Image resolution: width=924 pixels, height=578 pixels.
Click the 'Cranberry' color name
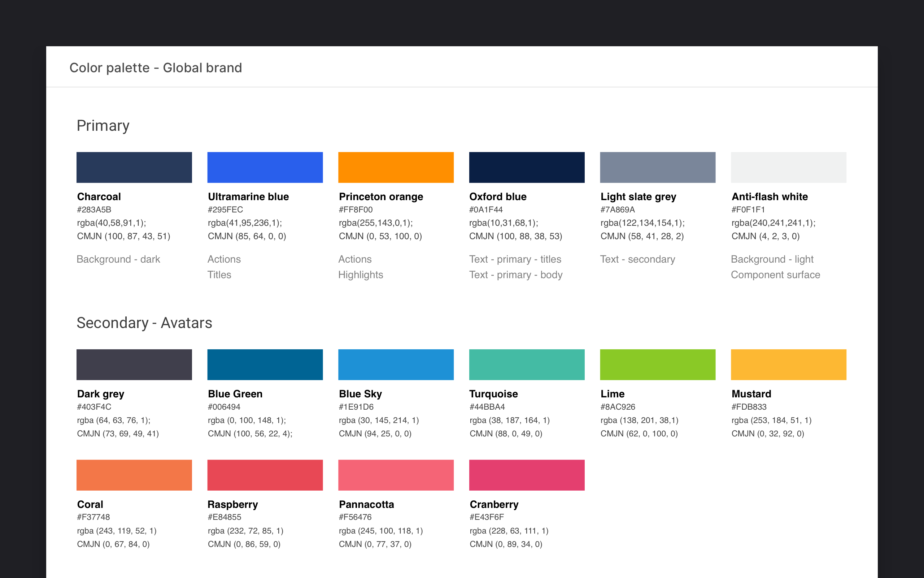pos(494,505)
